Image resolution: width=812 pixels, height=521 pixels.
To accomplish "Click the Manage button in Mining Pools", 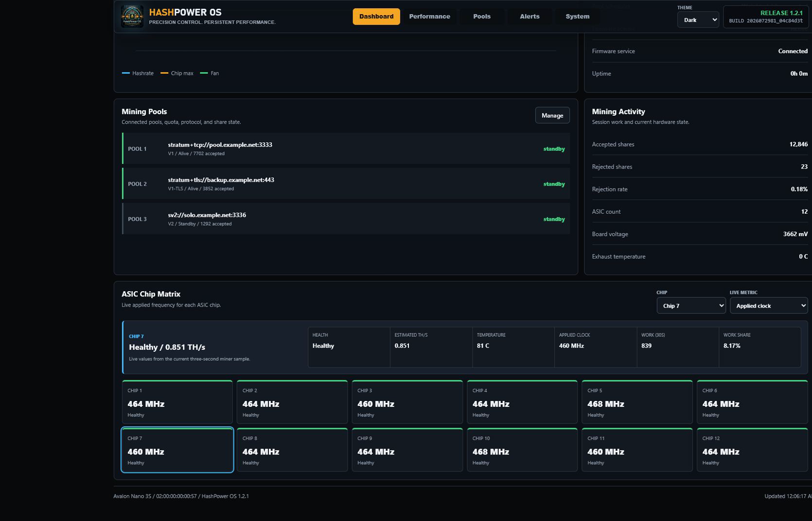I will coord(552,115).
